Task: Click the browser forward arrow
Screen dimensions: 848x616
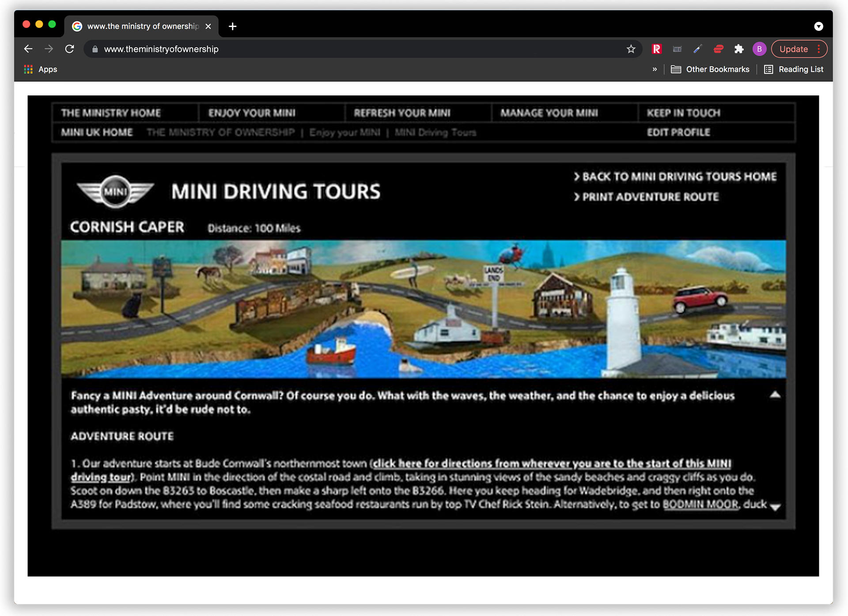Action: [x=49, y=49]
